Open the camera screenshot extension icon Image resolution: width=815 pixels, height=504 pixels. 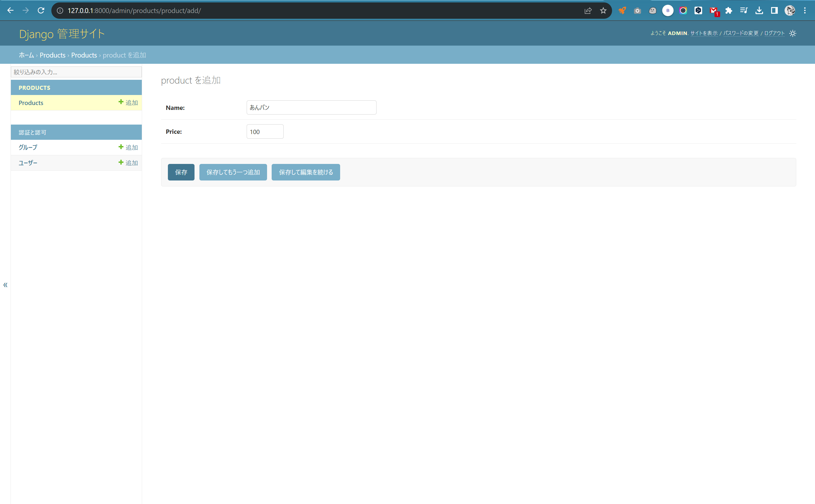(x=638, y=10)
